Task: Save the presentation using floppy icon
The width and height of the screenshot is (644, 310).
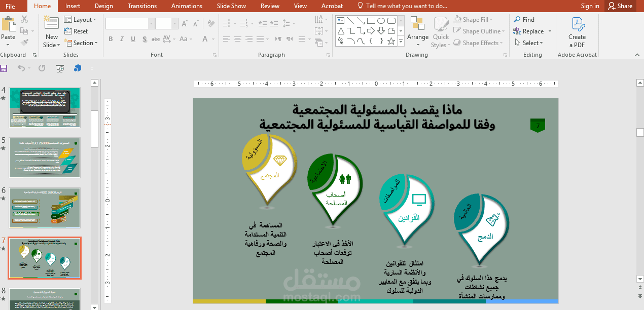Action: [x=4, y=68]
